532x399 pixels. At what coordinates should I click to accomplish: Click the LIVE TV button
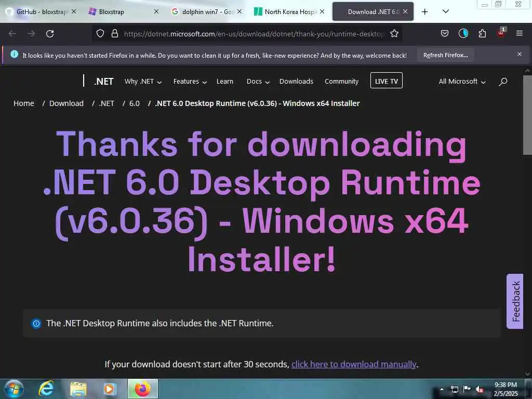pos(386,81)
